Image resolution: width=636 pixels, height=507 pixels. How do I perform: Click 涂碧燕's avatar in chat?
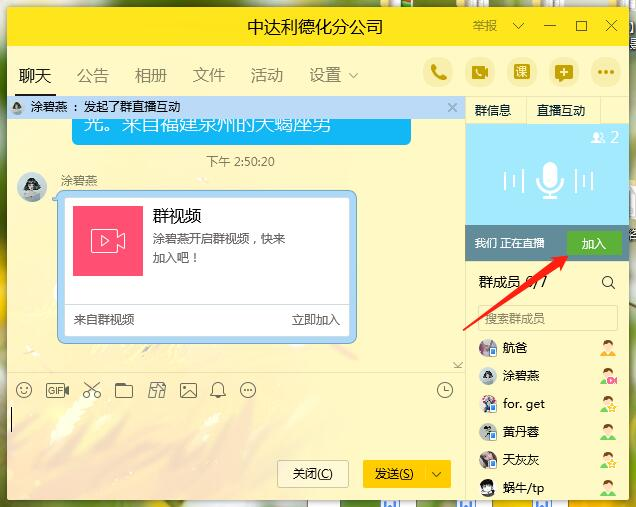[x=32, y=187]
